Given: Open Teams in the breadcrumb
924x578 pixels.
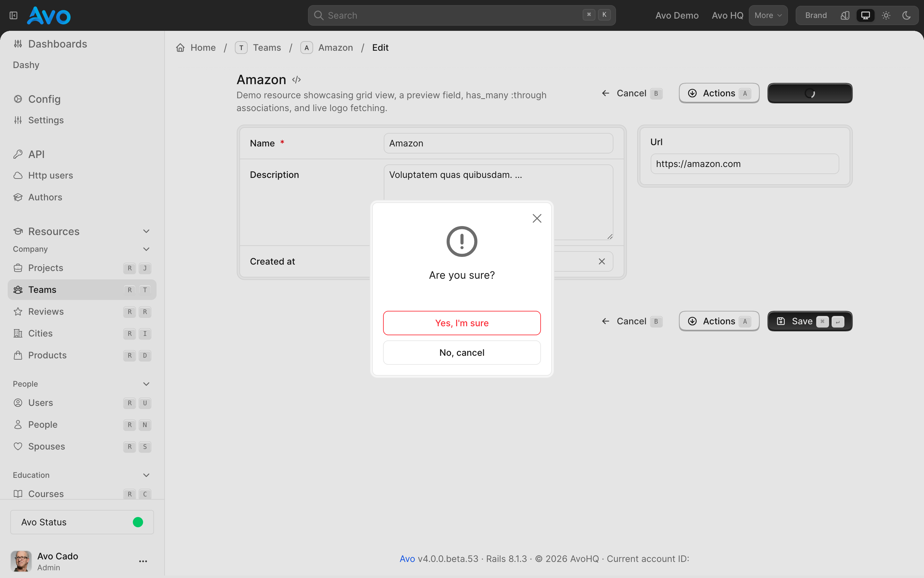Looking at the screenshot, I should click(267, 48).
